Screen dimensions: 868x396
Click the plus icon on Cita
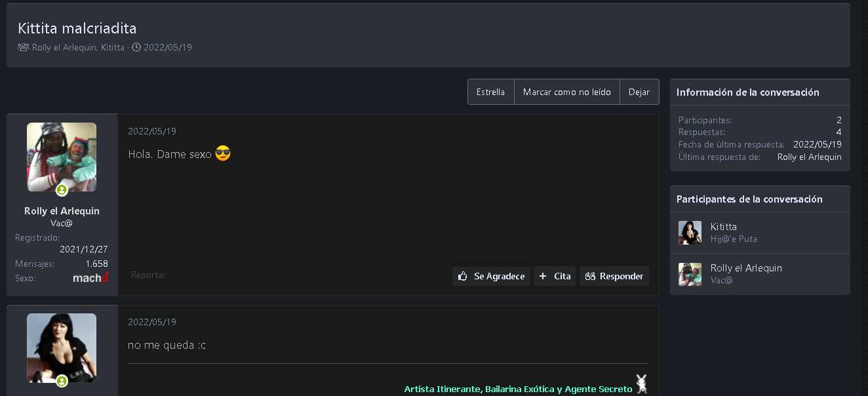542,276
